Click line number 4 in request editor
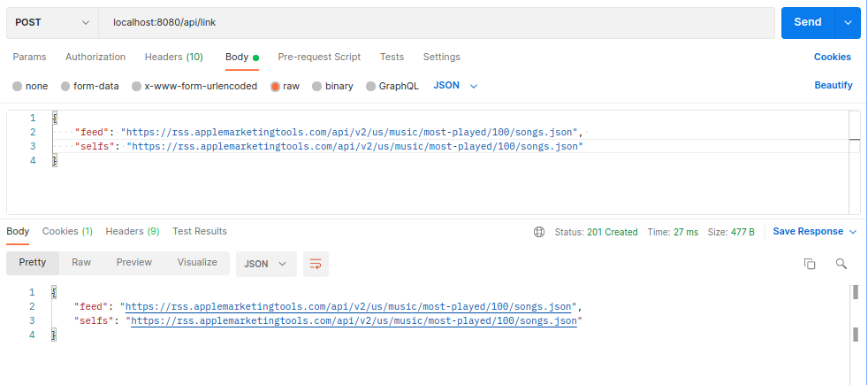 (x=32, y=161)
